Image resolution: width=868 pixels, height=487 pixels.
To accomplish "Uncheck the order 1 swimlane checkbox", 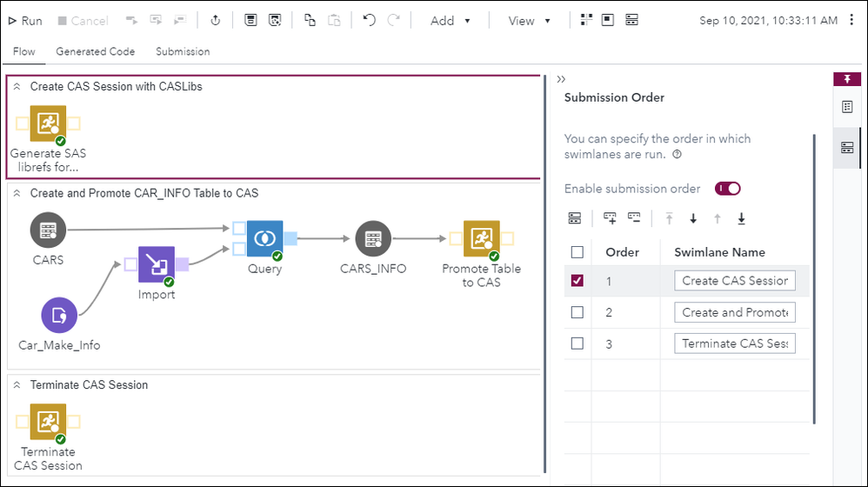I will pyautogui.click(x=577, y=281).
